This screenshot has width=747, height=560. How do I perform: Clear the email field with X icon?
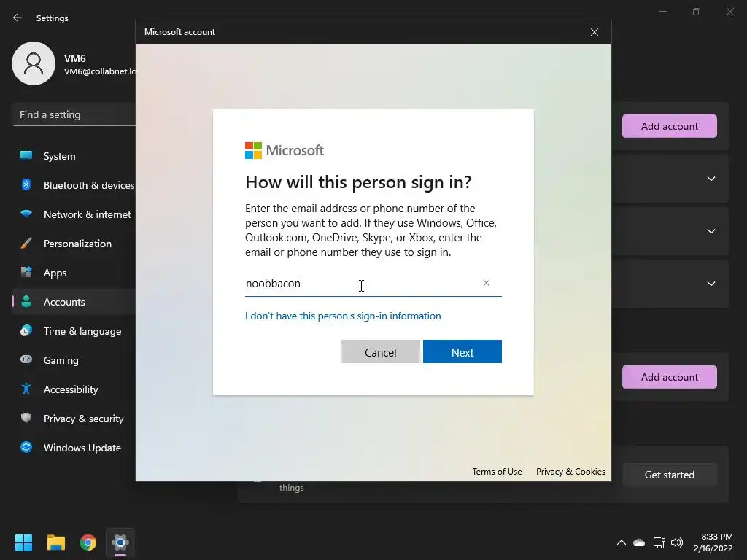click(x=486, y=283)
